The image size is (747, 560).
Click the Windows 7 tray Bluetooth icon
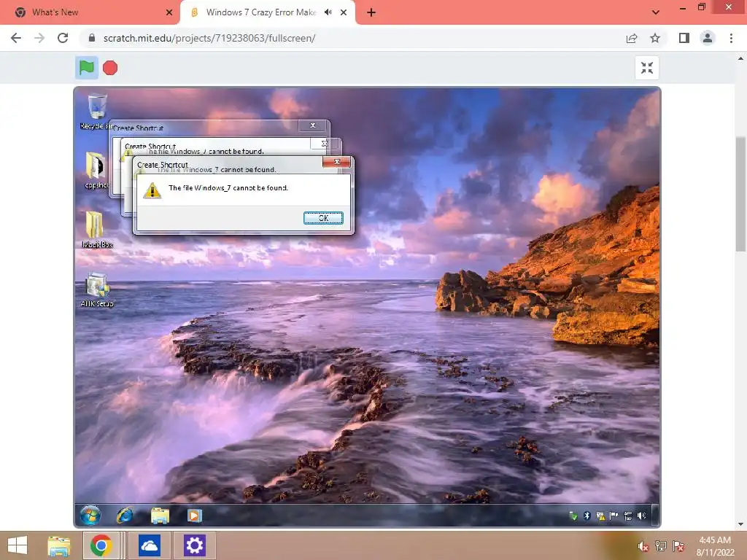tap(587, 516)
